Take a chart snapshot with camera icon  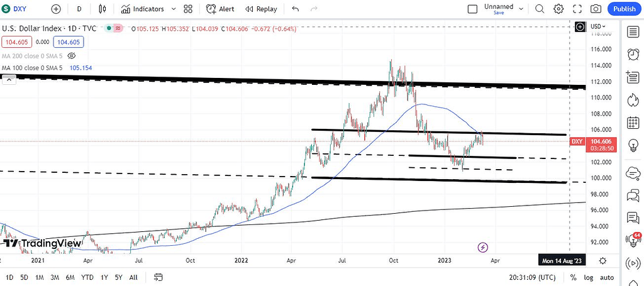595,9
